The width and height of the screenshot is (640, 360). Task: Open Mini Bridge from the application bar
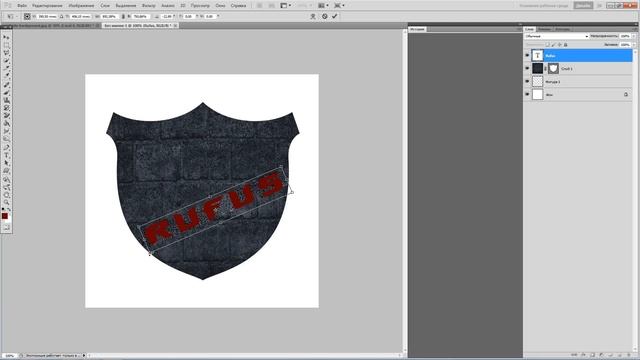click(x=271, y=6)
